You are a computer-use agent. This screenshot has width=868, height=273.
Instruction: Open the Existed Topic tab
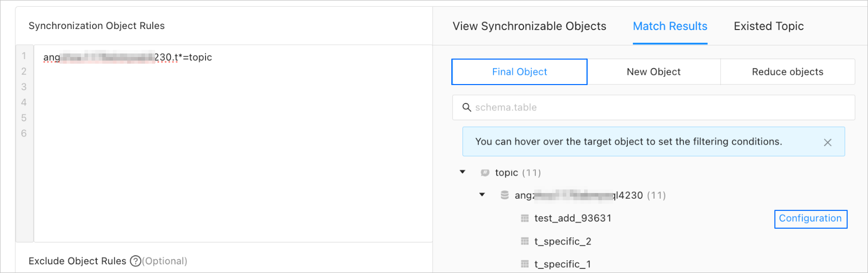(768, 26)
